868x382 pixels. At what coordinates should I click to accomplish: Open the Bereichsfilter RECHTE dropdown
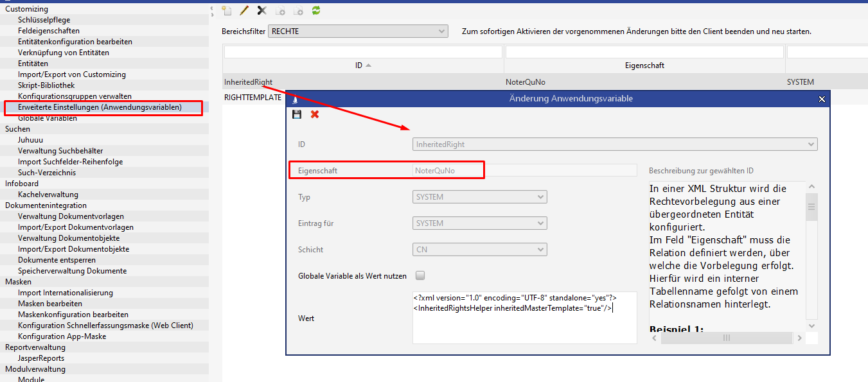359,31
